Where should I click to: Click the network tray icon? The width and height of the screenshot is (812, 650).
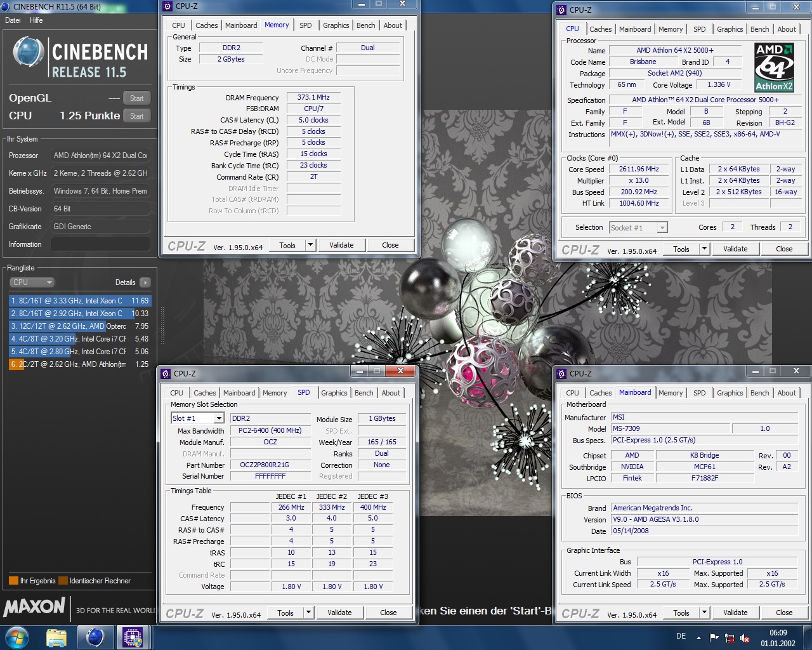pyautogui.click(x=730, y=637)
